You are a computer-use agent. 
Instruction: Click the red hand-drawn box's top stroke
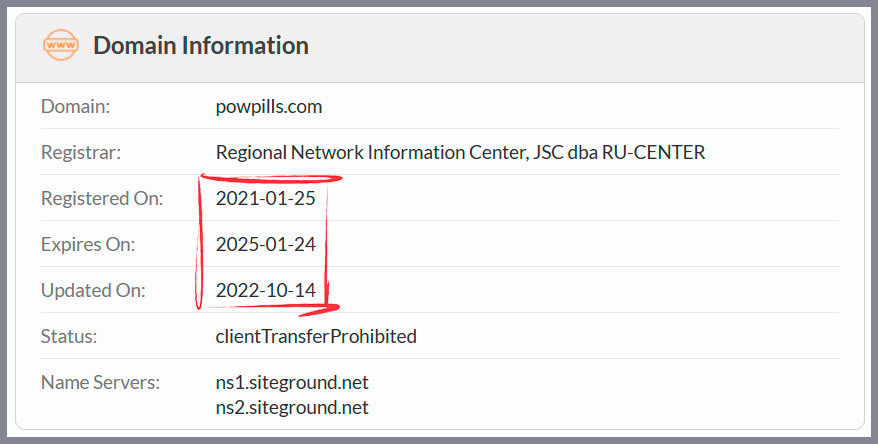[x=271, y=179]
